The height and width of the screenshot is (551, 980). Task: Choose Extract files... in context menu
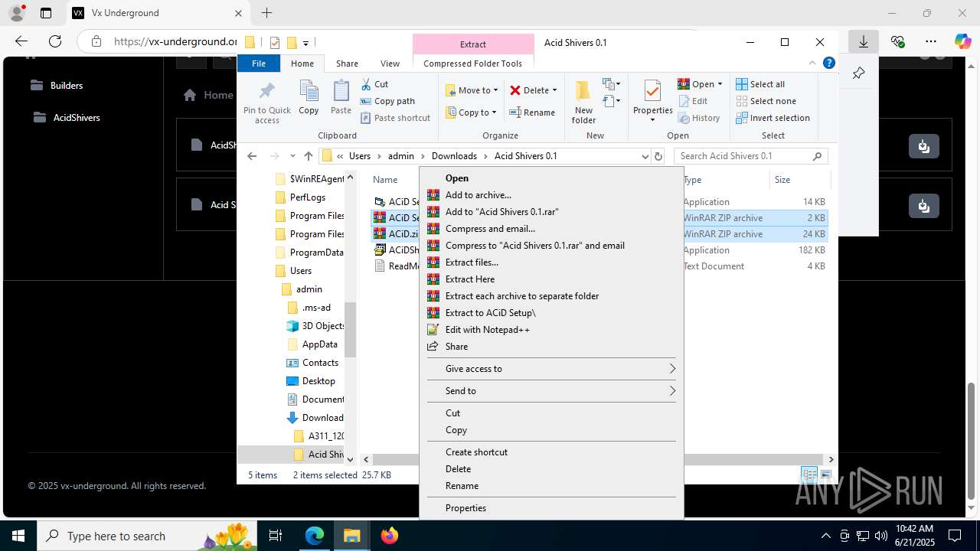(550, 262)
